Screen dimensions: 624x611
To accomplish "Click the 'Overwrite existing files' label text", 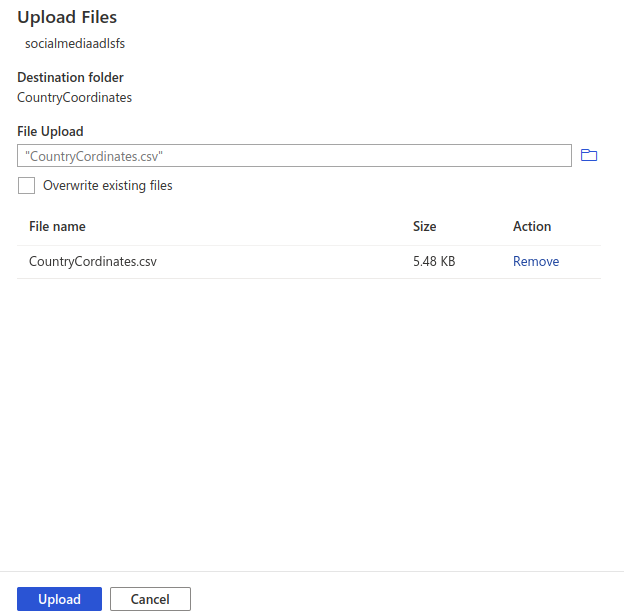I will click(107, 185).
